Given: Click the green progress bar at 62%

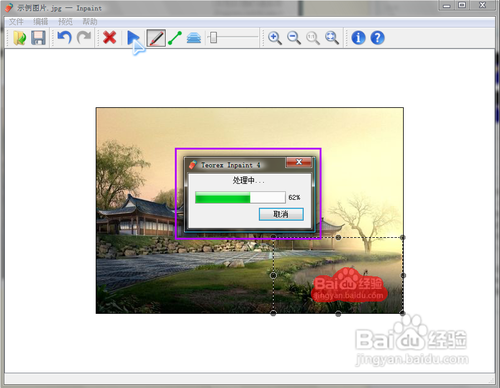Looking at the screenshot, I should (x=240, y=197).
